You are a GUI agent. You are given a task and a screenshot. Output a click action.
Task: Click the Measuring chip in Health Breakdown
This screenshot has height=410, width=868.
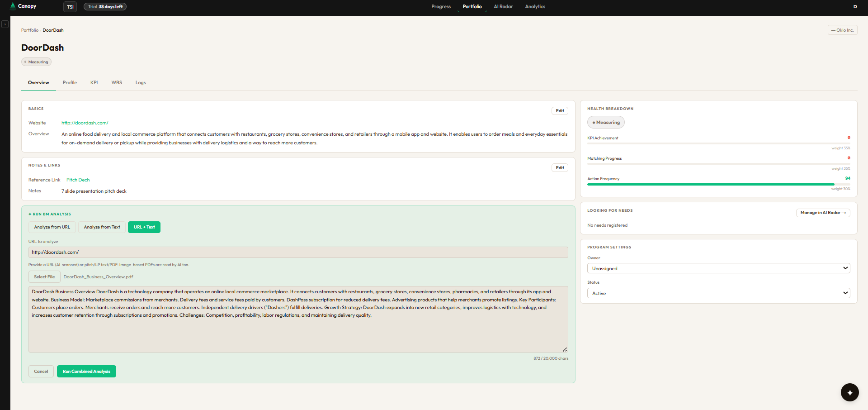[606, 123]
